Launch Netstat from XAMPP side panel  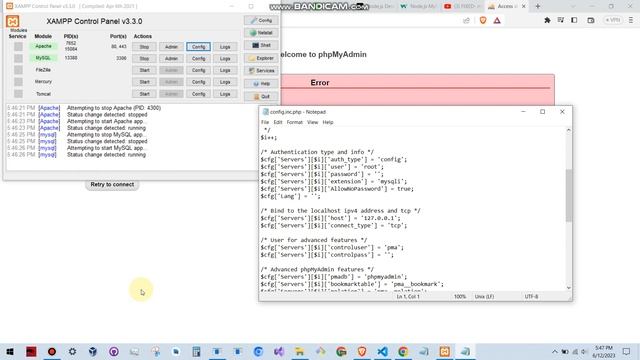261,33
